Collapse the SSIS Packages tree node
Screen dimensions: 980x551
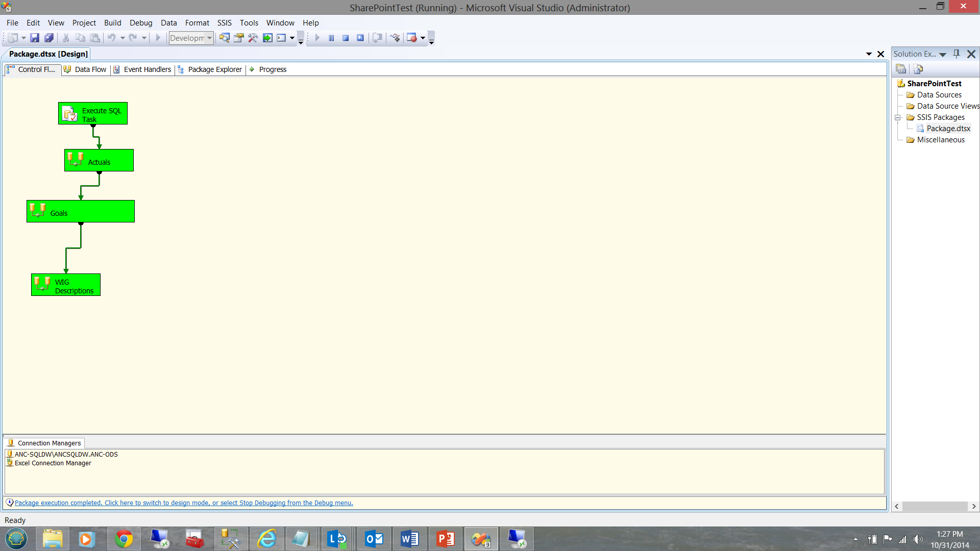click(898, 117)
